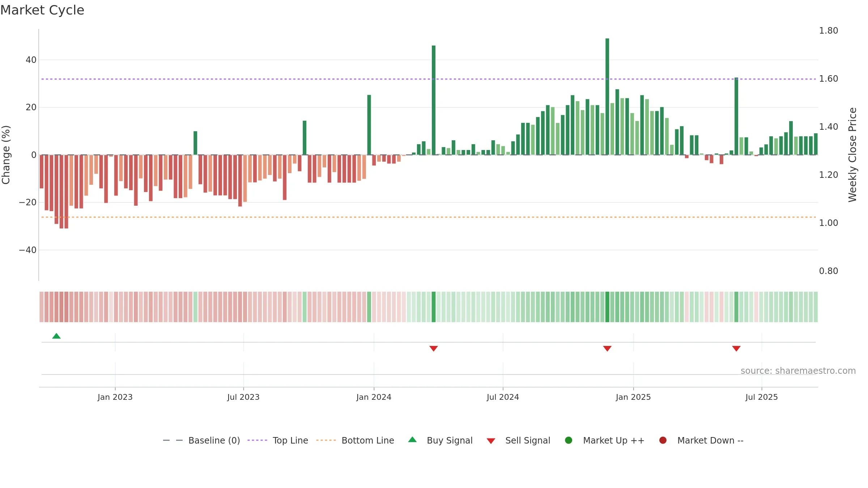Click the green Buy Signal triangle in the legend

[x=412, y=440]
